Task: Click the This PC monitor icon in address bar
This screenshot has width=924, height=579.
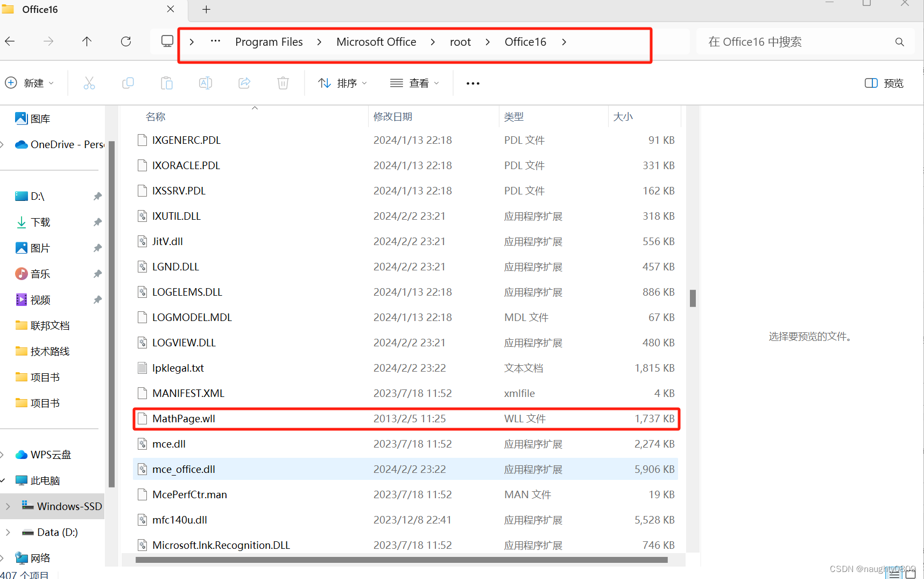Action: click(167, 41)
